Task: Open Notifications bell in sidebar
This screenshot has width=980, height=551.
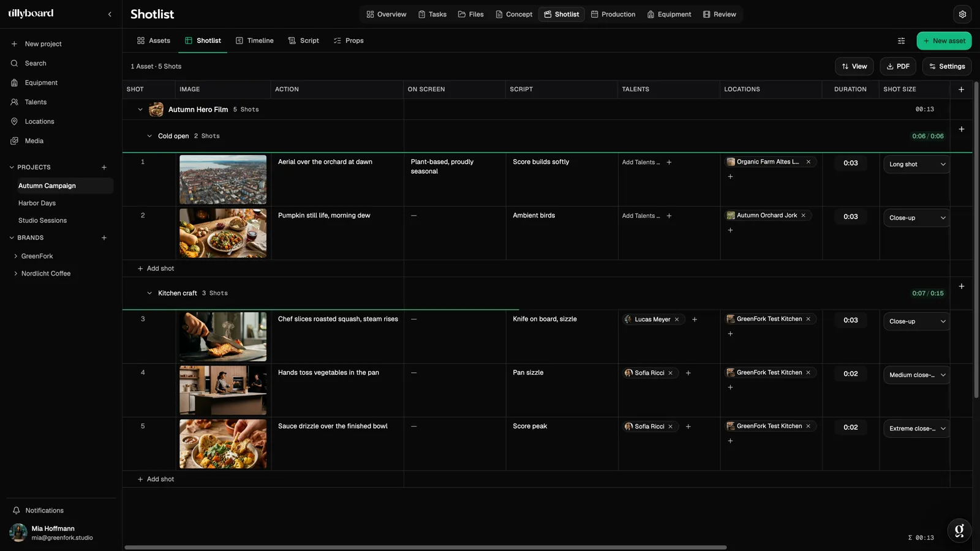Action: pyautogui.click(x=38, y=511)
